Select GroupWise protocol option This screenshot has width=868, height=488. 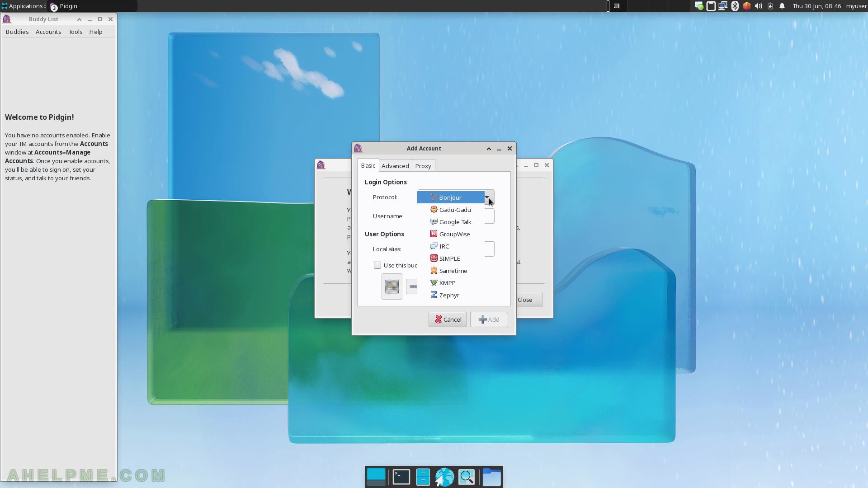pyautogui.click(x=451, y=234)
